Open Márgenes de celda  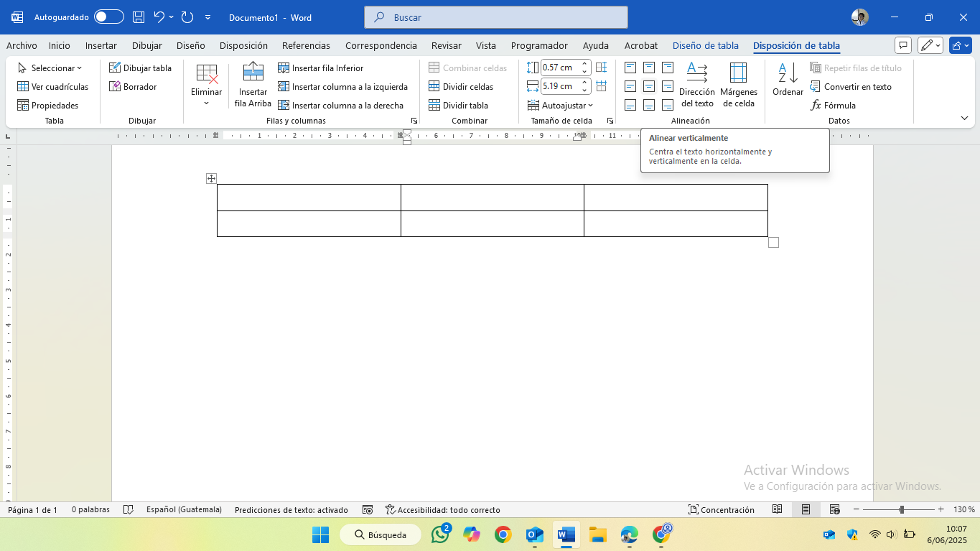739,85
